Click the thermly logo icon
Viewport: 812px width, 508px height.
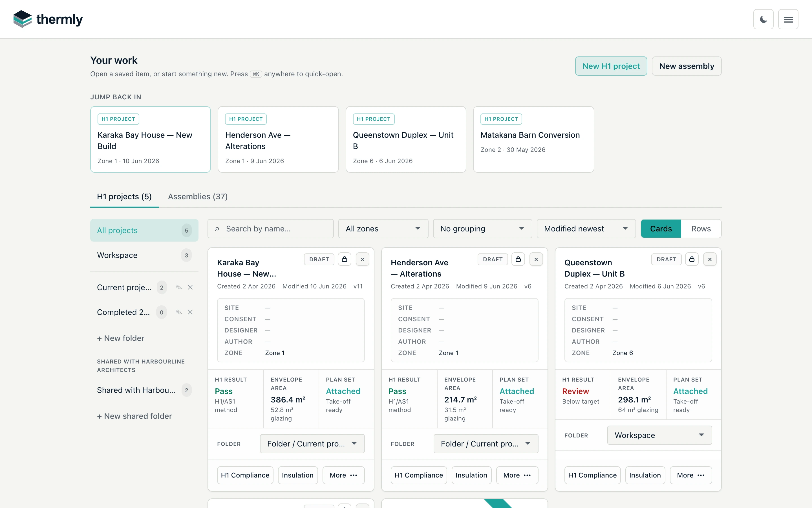click(23, 19)
